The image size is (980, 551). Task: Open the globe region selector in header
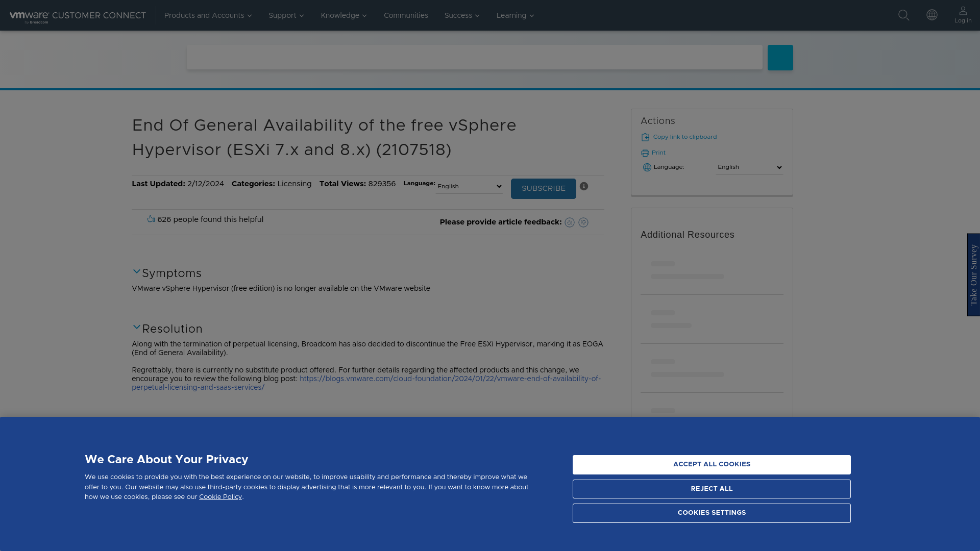coord(932,15)
